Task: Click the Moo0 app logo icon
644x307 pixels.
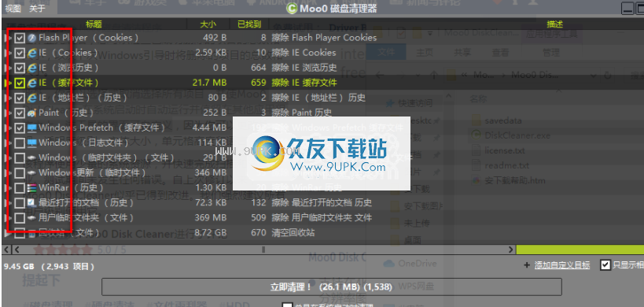Action: coord(293,8)
